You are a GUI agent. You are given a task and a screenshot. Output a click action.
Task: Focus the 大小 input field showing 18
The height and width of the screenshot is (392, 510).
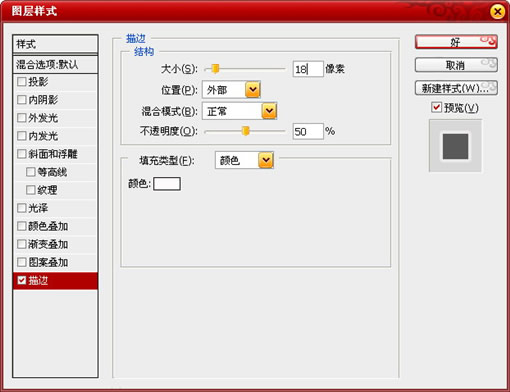(308, 69)
